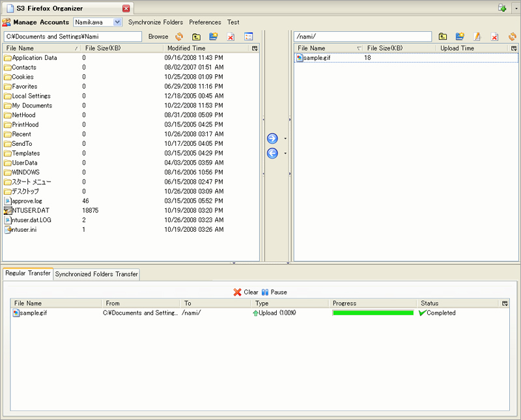Click Manage Accounts label
The image size is (521, 420).
[41, 22]
